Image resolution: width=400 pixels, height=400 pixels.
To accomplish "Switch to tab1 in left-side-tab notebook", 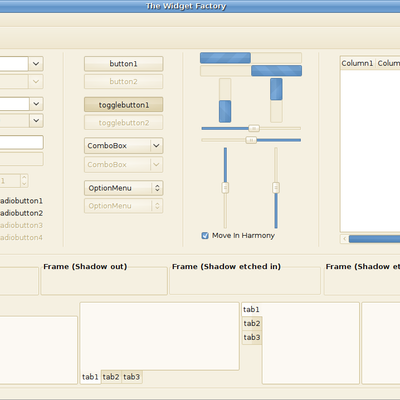I will 252,310.
